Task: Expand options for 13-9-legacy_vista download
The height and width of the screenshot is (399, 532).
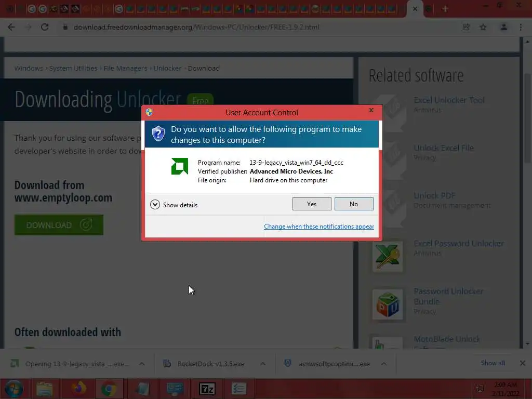Action: click(x=142, y=364)
